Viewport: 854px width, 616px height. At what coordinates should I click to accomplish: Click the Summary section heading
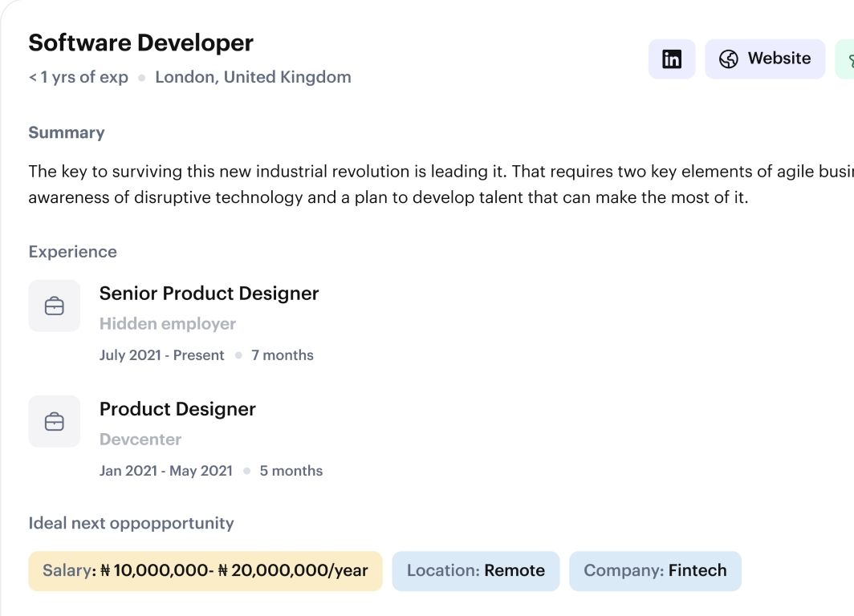(x=67, y=132)
